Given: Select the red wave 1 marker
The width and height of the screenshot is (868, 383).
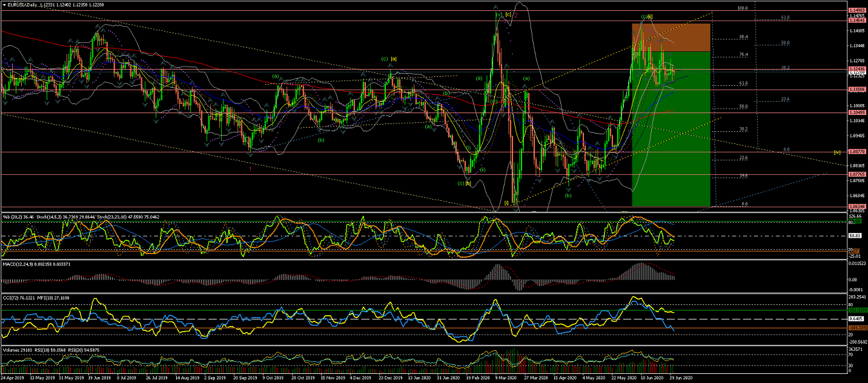Looking at the screenshot, I should [x=250, y=169].
